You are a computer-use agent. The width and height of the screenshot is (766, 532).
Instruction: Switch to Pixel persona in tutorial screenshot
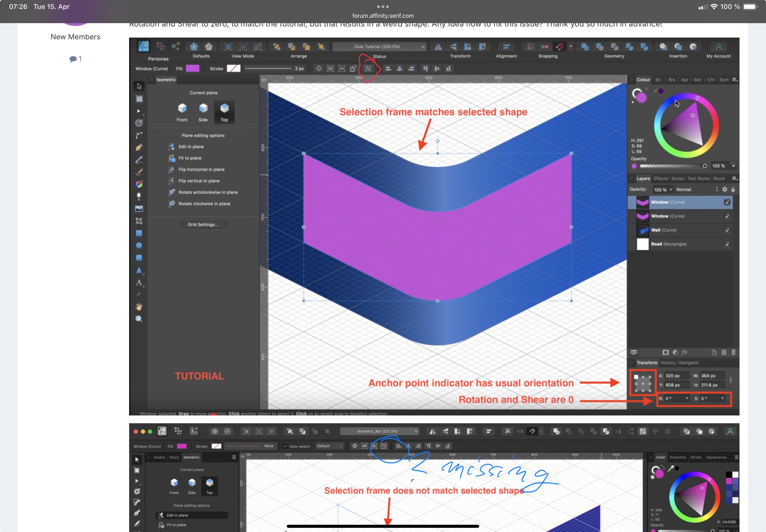pos(161,46)
